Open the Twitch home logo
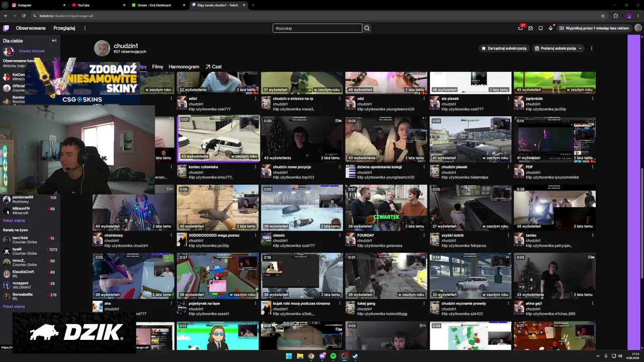The image size is (644, 362). coord(6,28)
